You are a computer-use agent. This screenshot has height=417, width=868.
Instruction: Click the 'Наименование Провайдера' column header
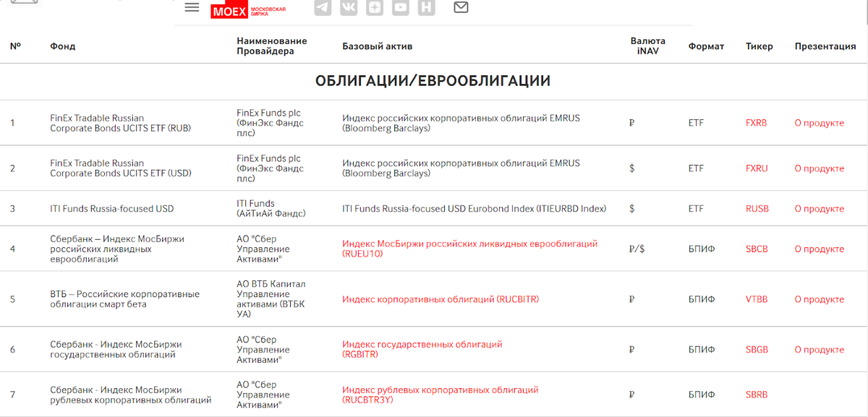(x=272, y=46)
